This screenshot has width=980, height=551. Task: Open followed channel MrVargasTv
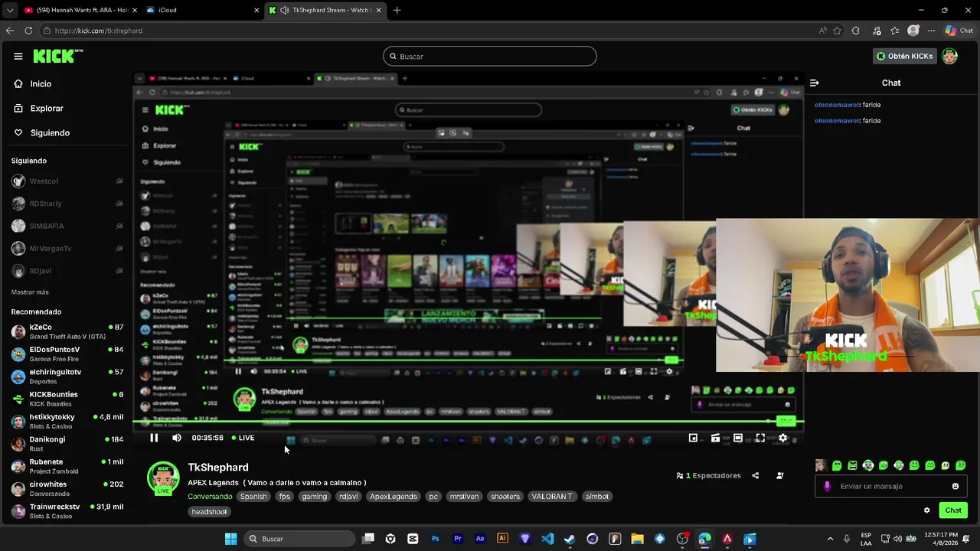tap(67, 249)
